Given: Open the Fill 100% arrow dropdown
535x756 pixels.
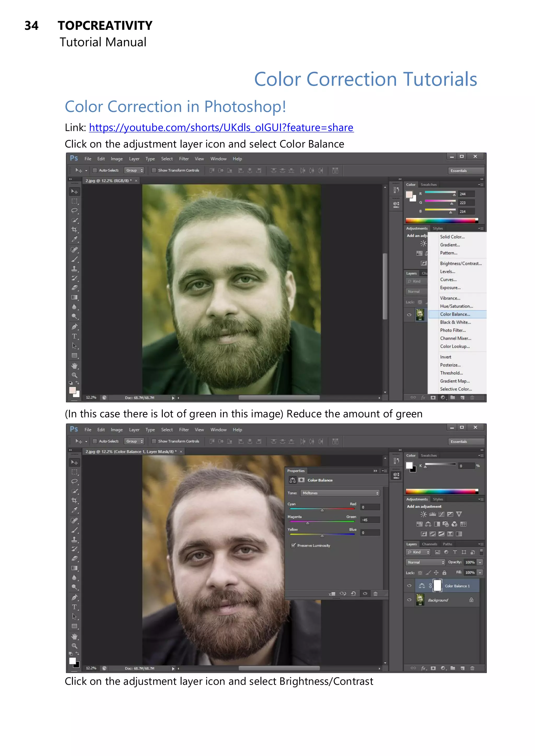Looking at the screenshot, I should (480, 573).
